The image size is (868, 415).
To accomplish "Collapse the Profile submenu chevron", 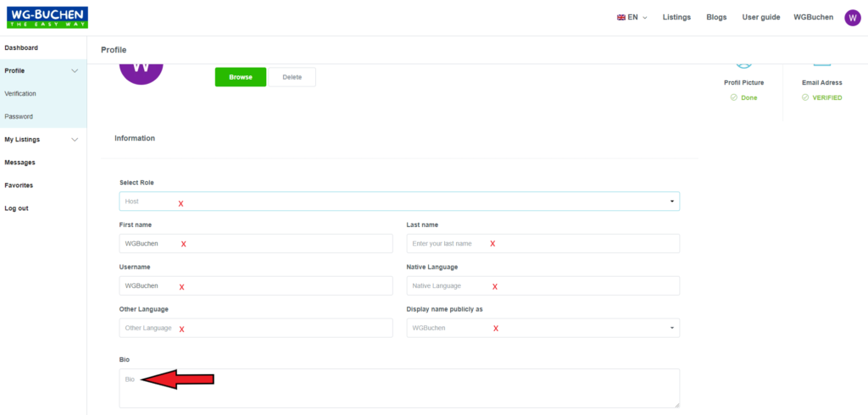I will [x=75, y=71].
